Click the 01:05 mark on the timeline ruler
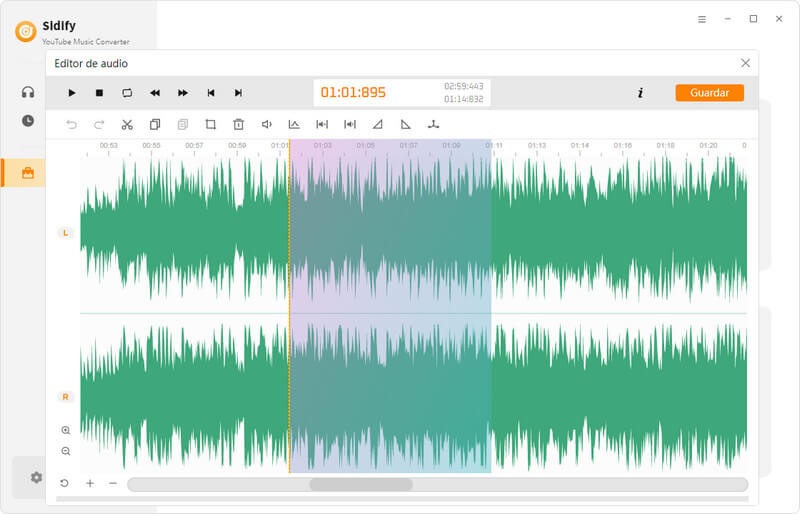 coord(365,145)
